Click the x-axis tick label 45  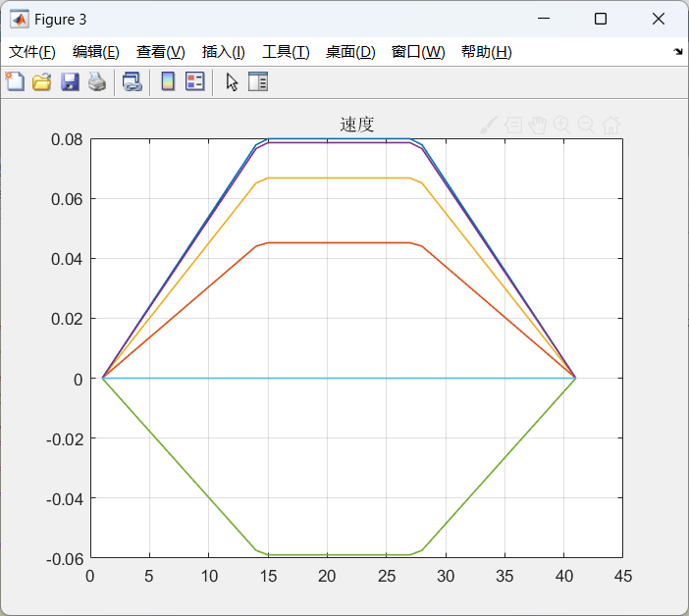(x=623, y=576)
